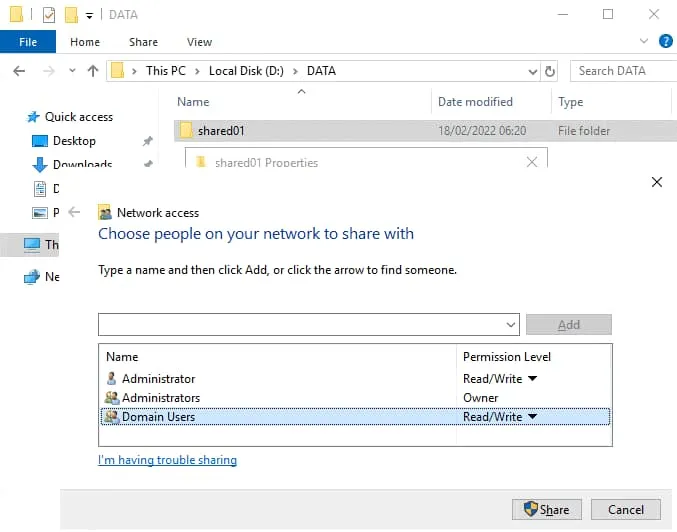Click the Cancel button
This screenshot has height=532, width=677.
(x=626, y=510)
